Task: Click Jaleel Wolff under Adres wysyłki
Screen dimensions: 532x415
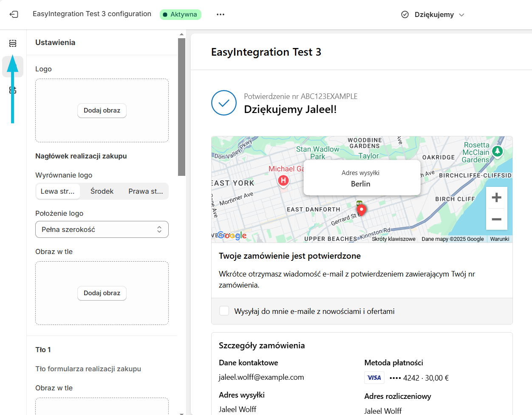Action: [x=238, y=409]
